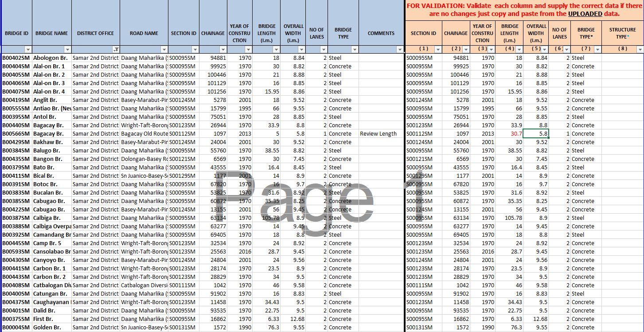Select the 'Alal-on Br. 4' cell
The height and width of the screenshot is (332, 644).
point(52,92)
